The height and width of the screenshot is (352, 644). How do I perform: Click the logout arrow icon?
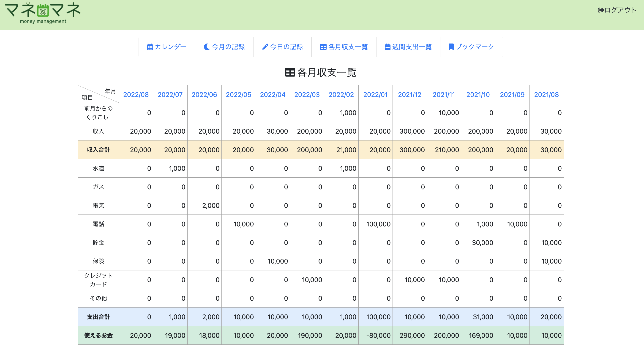click(x=601, y=10)
